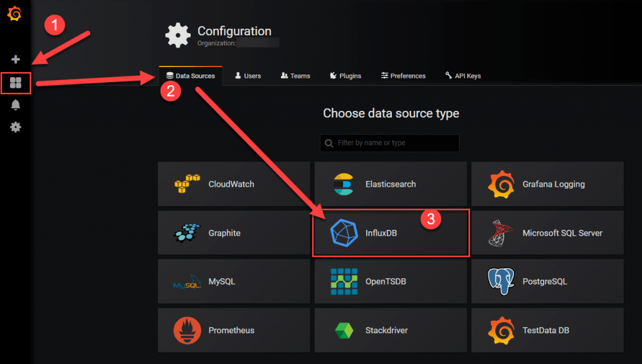Open the Plugins tab
The width and height of the screenshot is (642, 364).
pyautogui.click(x=345, y=76)
